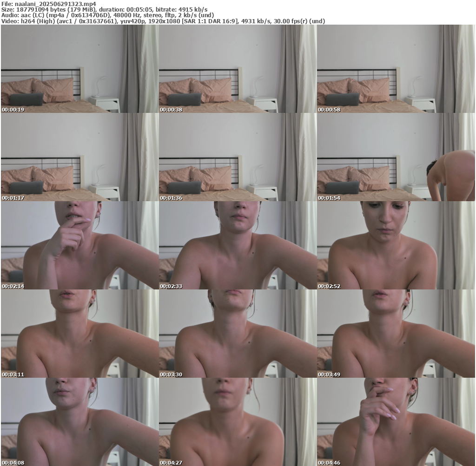476x466 pixels.
Task: Open the 00:01:36 preview frame
Action: point(238,157)
